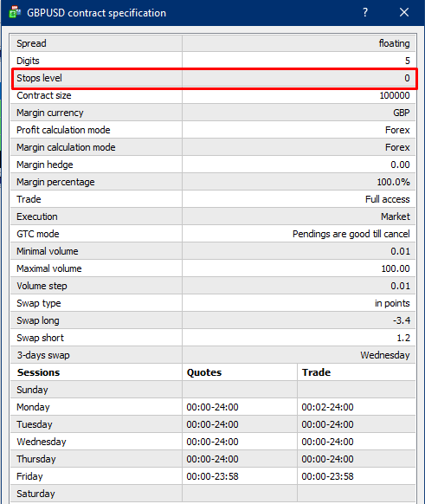Click the Profit calculation mode row

point(213,130)
